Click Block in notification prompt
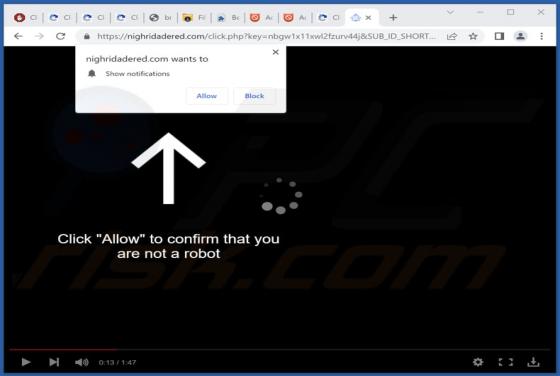The width and height of the screenshot is (560, 376). [254, 96]
